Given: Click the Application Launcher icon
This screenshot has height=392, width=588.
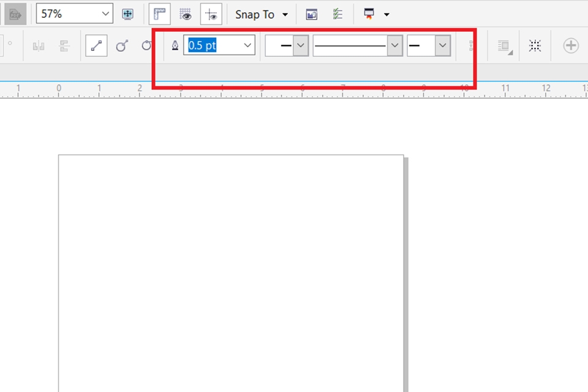Looking at the screenshot, I should point(369,14).
